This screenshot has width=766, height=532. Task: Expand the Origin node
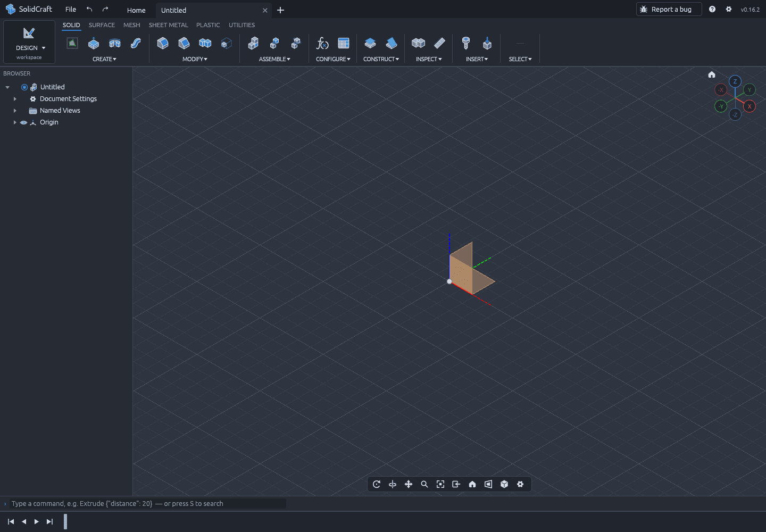15,122
